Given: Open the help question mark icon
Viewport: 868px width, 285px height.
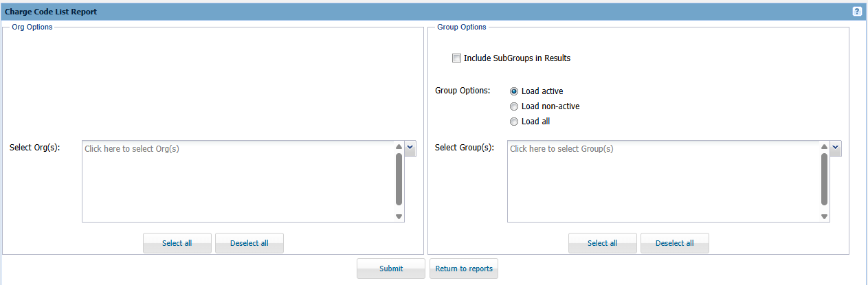Looking at the screenshot, I should coord(857,12).
